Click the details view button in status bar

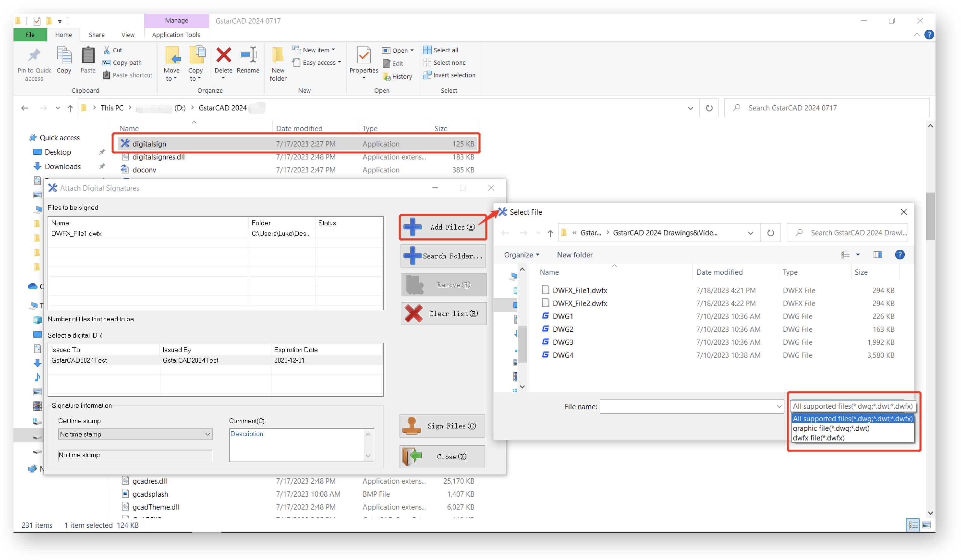pyautogui.click(x=913, y=525)
